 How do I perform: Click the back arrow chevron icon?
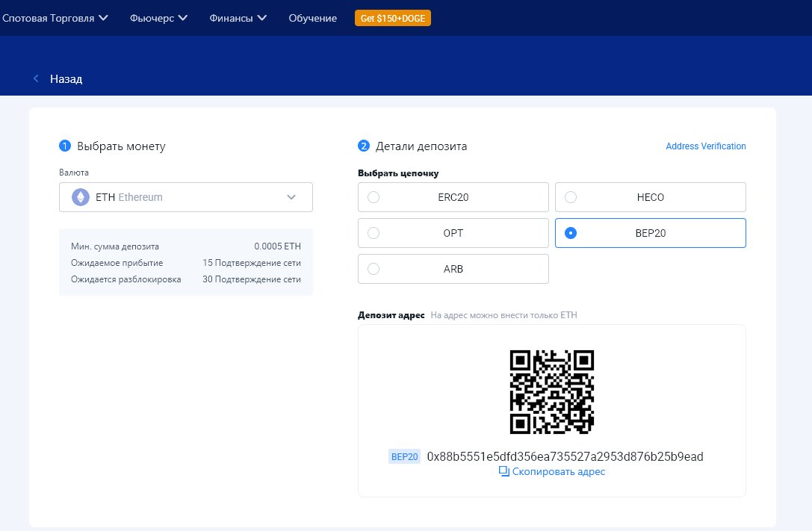36,78
